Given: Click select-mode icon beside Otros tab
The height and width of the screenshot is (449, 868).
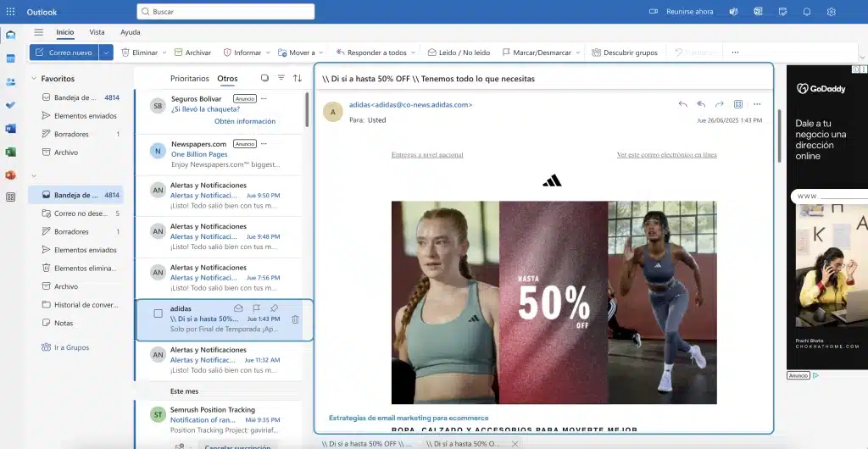Looking at the screenshot, I should click(264, 78).
